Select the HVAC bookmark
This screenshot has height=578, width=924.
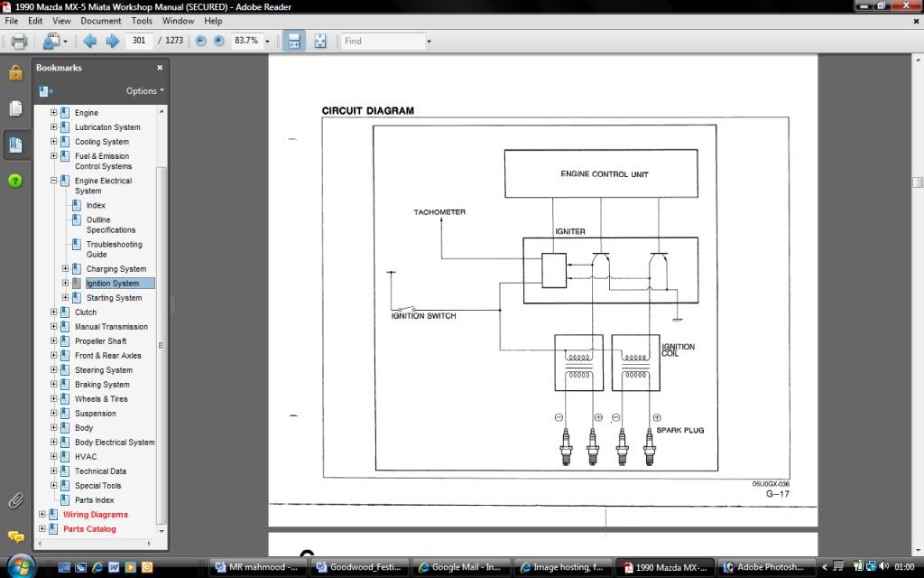point(86,456)
